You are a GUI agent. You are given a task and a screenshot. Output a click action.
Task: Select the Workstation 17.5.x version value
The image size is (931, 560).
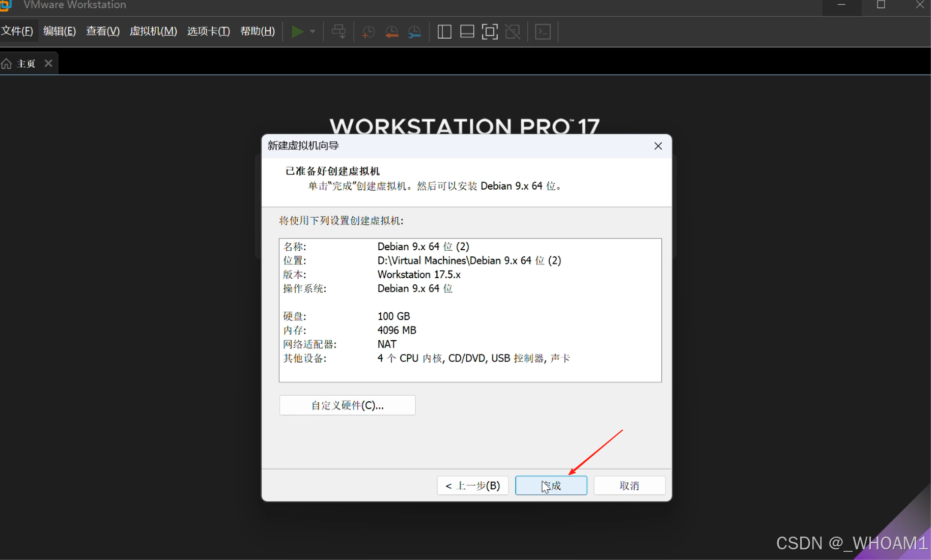[x=419, y=275]
